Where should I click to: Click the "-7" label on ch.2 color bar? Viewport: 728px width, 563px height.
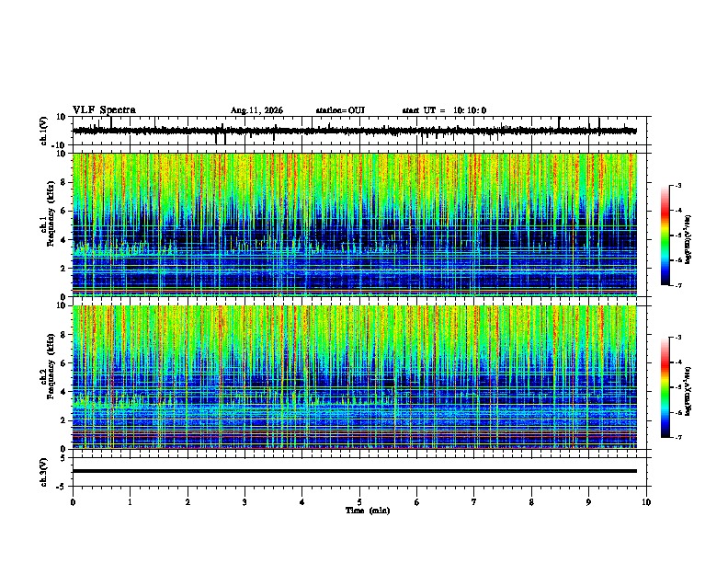pyautogui.click(x=677, y=438)
